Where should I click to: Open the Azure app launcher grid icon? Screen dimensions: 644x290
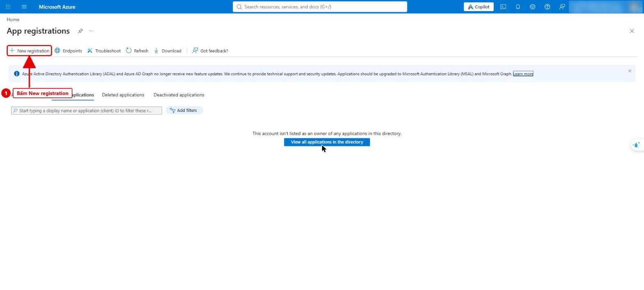(8, 7)
